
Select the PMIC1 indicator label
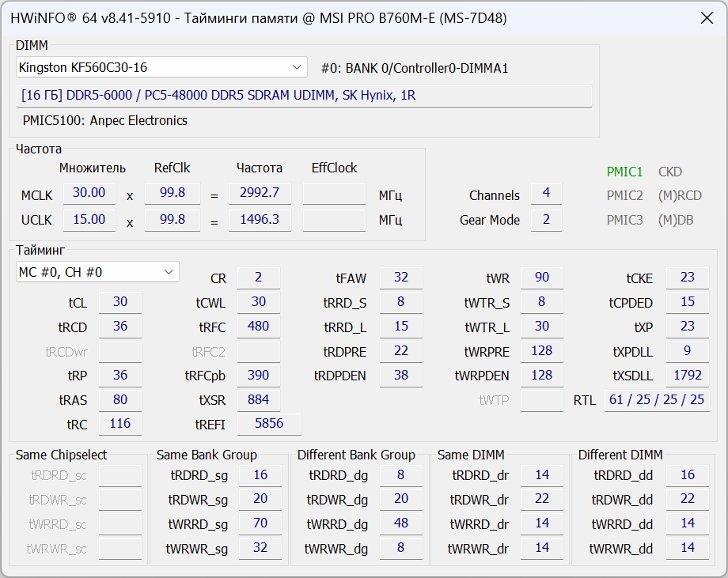coord(624,172)
